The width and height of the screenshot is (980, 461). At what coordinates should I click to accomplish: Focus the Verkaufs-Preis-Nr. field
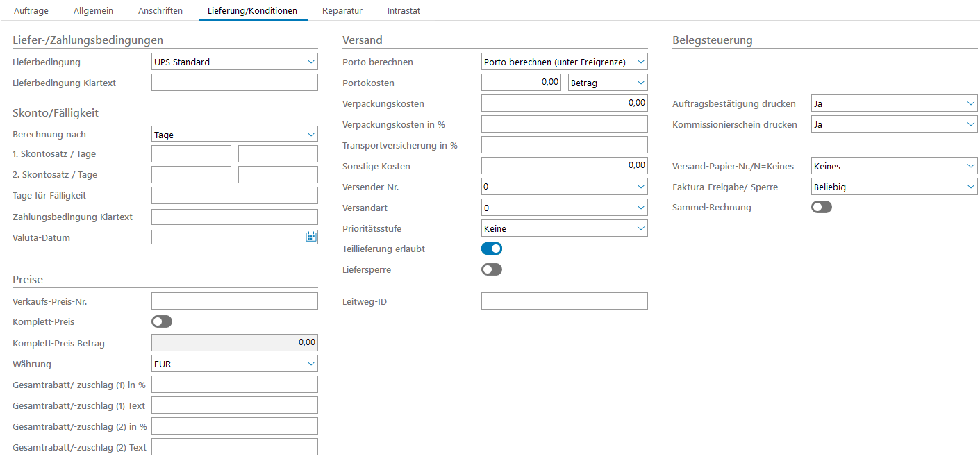pyautogui.click(x=234, y=301)
